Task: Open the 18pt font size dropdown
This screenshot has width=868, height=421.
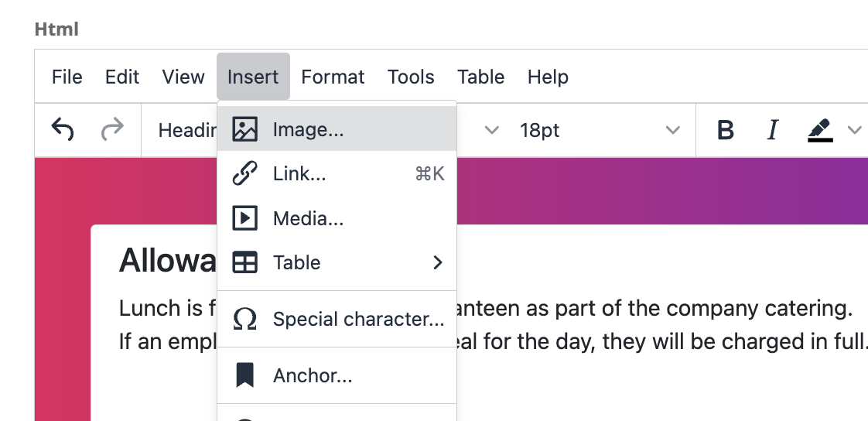Action: coord(599,130)
